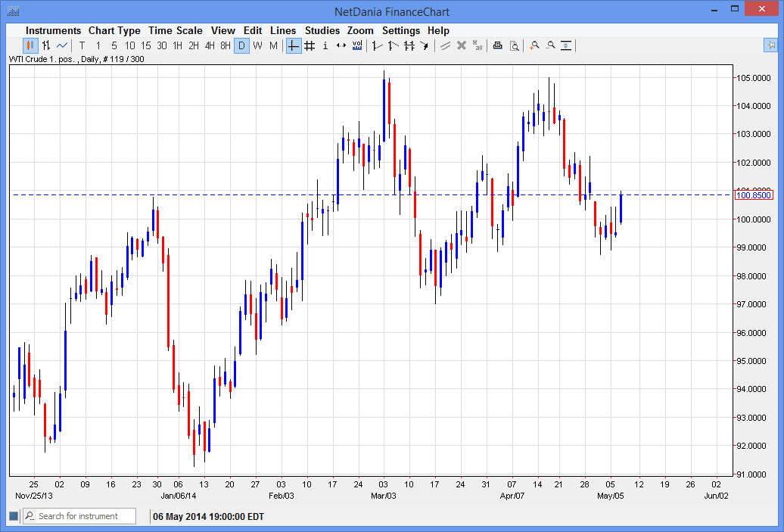Click the print chart icon

(x=497, y=45)
